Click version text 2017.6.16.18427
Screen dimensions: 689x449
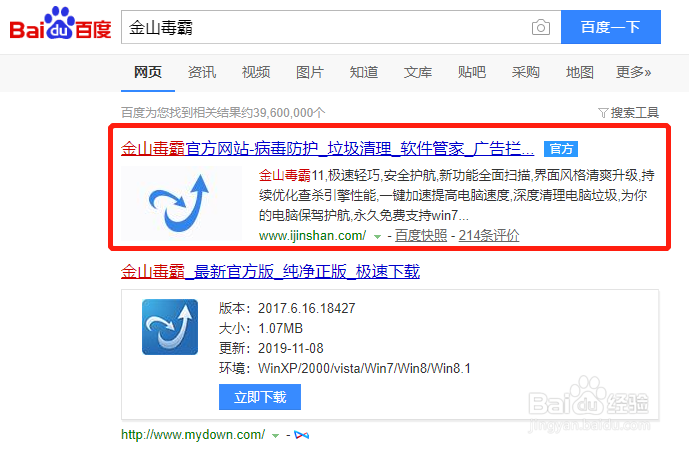306,308
